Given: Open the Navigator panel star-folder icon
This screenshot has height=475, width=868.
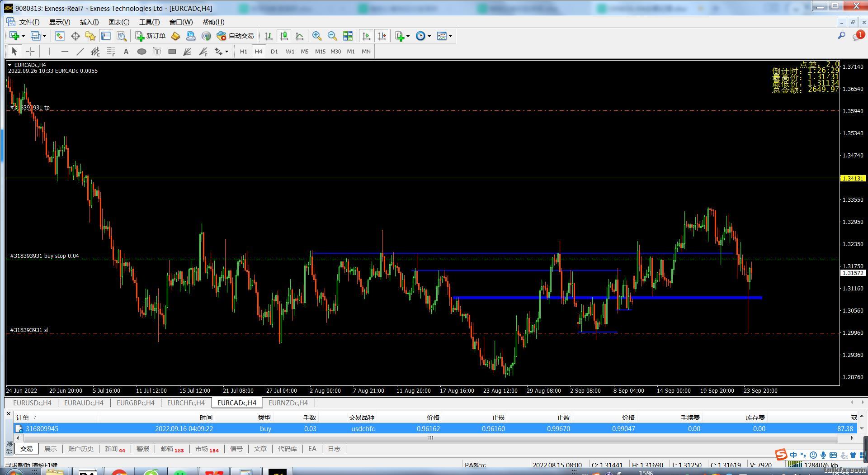Looking at the screenshot, I should [90, 36].
